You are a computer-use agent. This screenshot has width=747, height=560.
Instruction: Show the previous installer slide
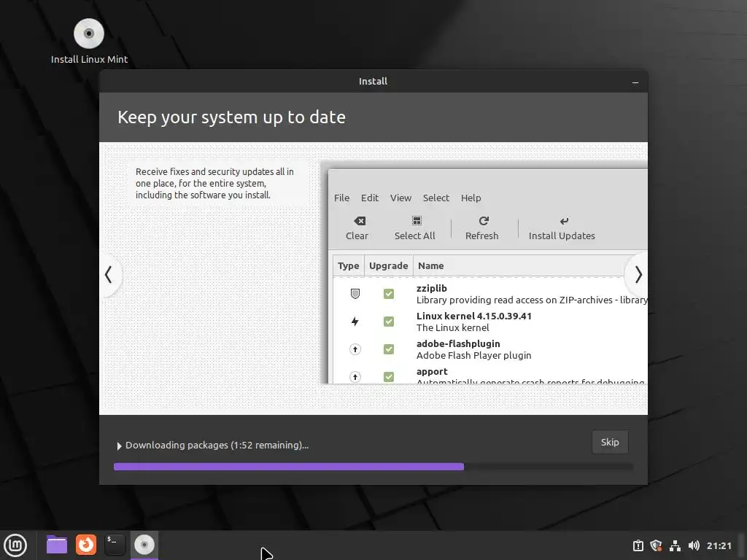point(109,275)
